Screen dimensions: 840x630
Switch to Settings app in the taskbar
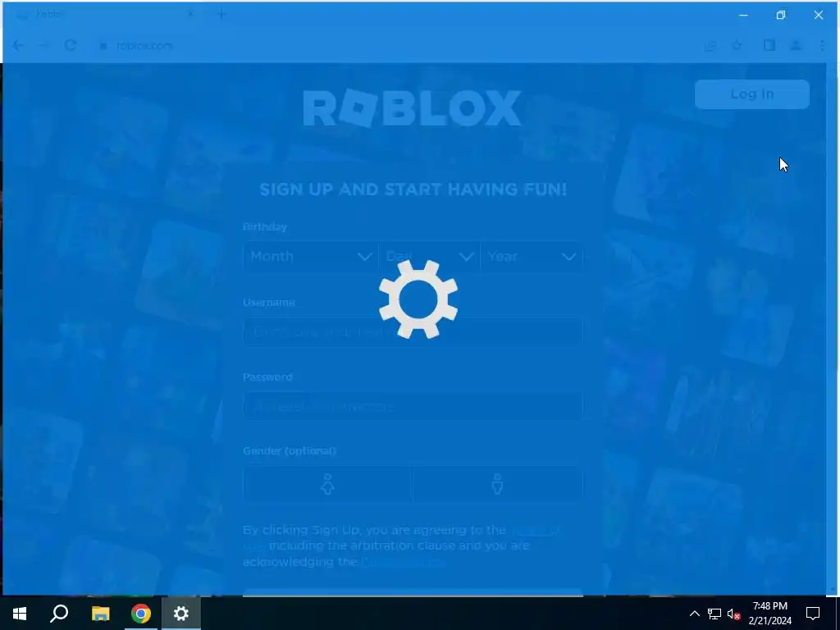[x=181, y=614]
